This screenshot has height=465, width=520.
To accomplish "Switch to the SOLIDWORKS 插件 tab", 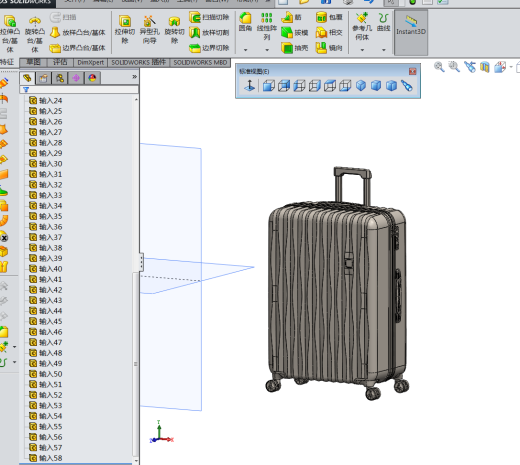I will (x=138, y=62).
